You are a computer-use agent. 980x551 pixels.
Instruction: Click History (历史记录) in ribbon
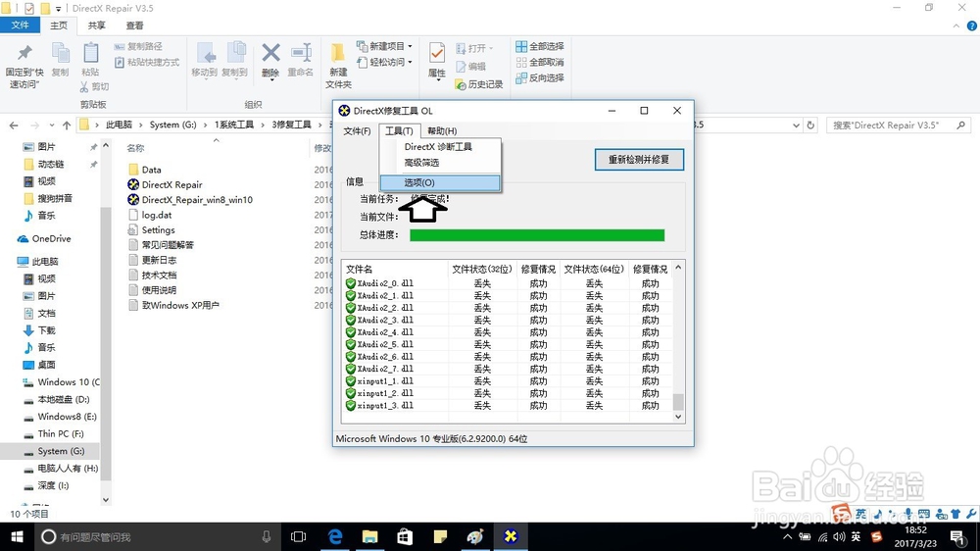(479, 83)
